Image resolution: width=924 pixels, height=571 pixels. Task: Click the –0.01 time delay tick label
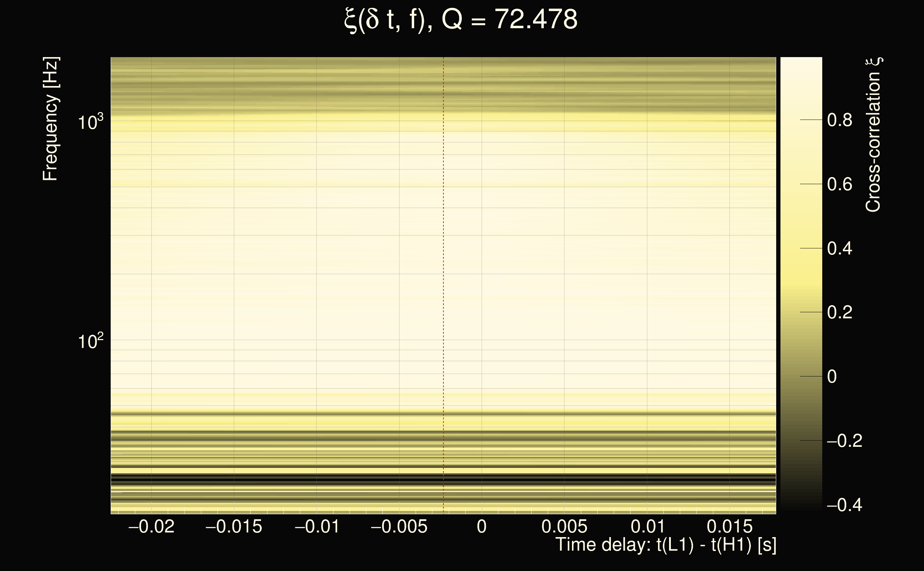[x=317, y=526]
